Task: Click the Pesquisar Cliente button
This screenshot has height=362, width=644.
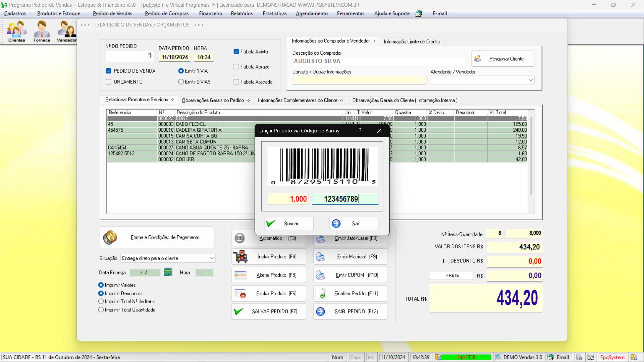Action: [x=503, y=59]
